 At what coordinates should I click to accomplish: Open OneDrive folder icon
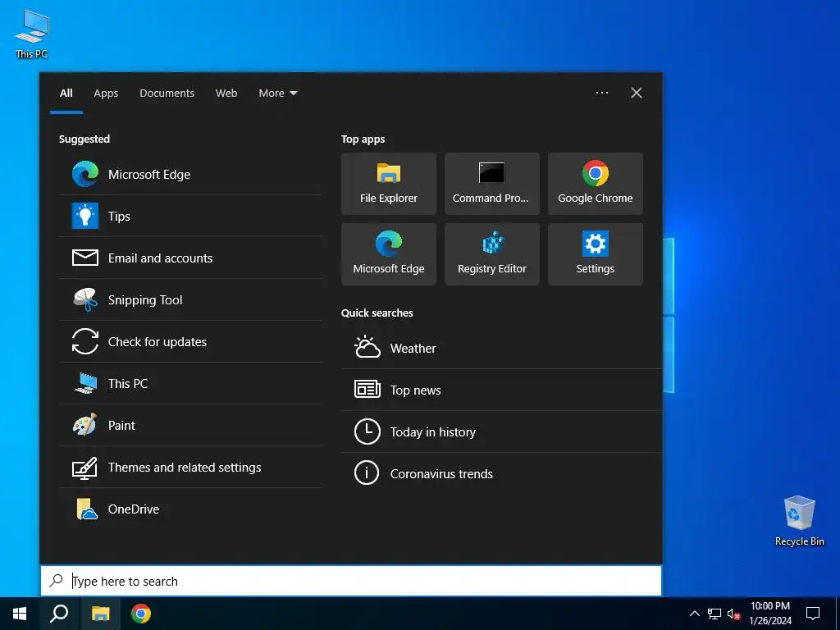pos(86,509)
